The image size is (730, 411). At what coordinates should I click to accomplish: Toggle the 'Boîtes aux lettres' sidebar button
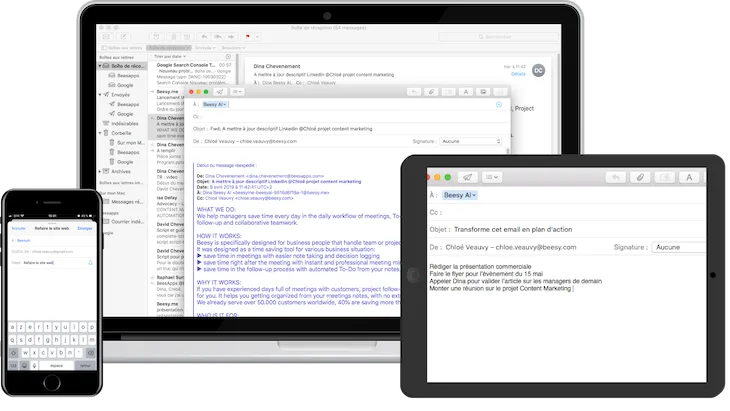122,48
